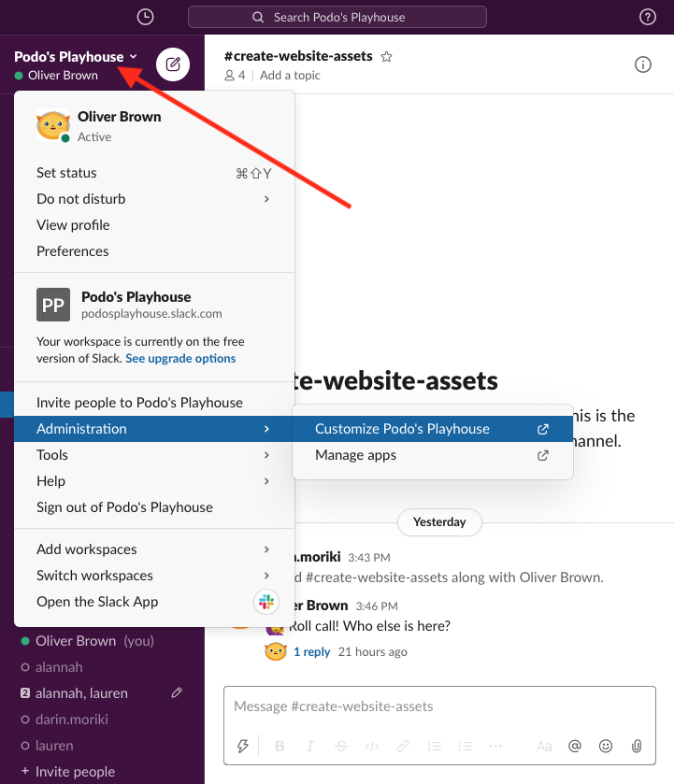This screenshot has height=784, width=674.
Task: Select Customize Podo's Playhouse
Action: coord(404,428)
